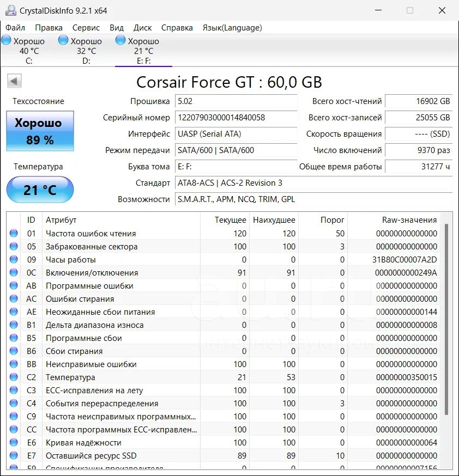Click the Интерфейс field UASP (Serial ATA)

tap(236, 134)
